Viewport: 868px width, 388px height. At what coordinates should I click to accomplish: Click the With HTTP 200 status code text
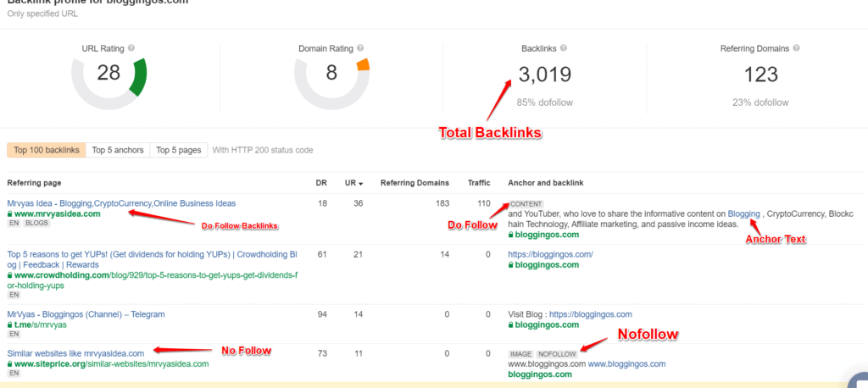pyautogui.click(x=263, y=150)
